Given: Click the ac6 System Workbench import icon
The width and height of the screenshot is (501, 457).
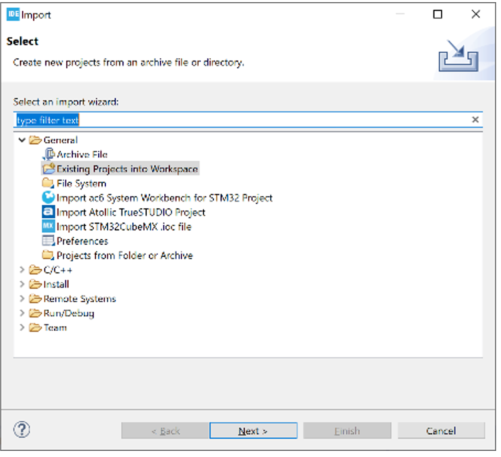Looking at the screenshot, I should pyautogui.click(x=48, y=198).
